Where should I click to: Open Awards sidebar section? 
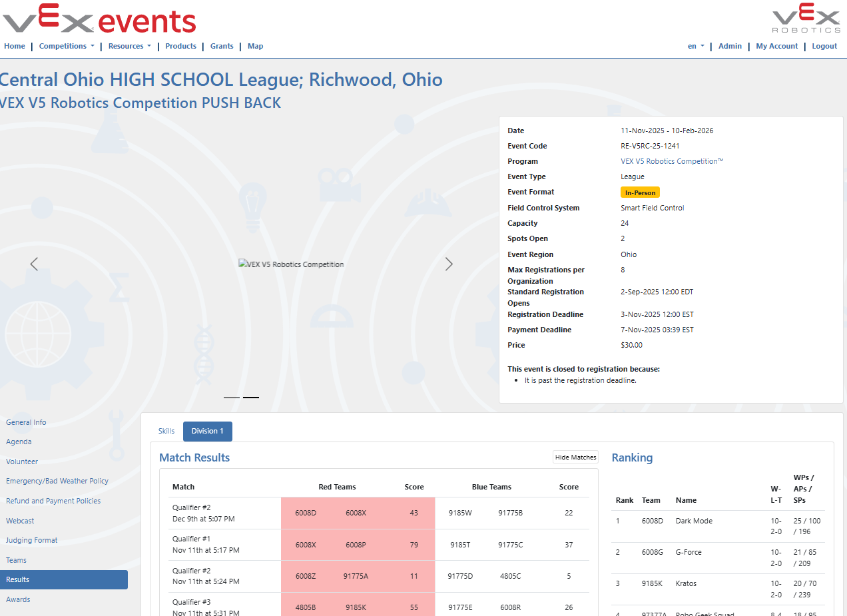18,599
